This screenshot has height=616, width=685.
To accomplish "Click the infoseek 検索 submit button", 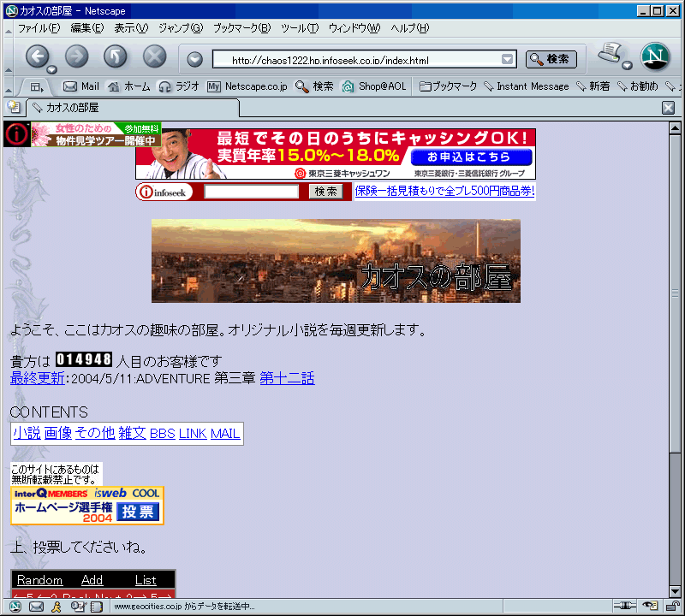I will (x=326, y=192).
